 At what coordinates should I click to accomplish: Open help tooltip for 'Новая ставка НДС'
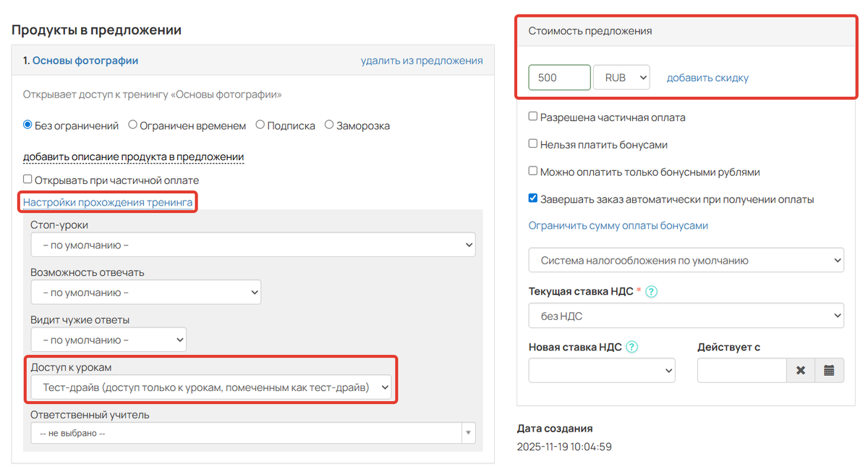[631, 347]
